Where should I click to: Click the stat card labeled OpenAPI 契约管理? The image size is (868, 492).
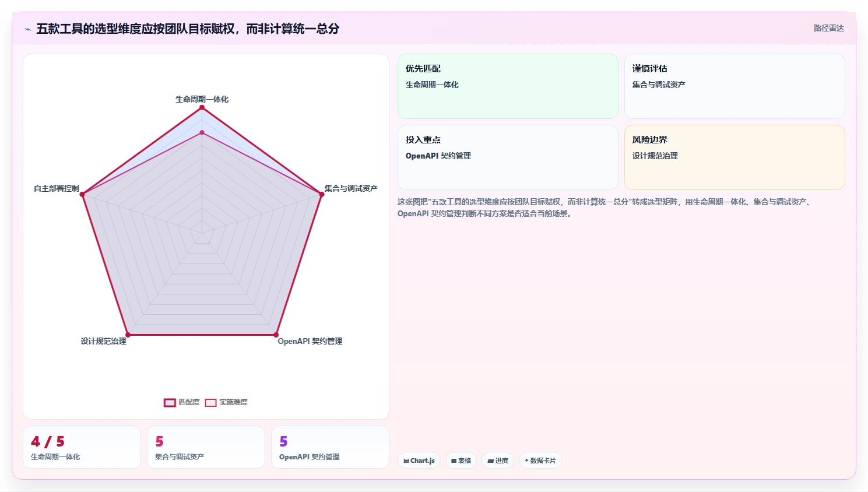point(330,447)
